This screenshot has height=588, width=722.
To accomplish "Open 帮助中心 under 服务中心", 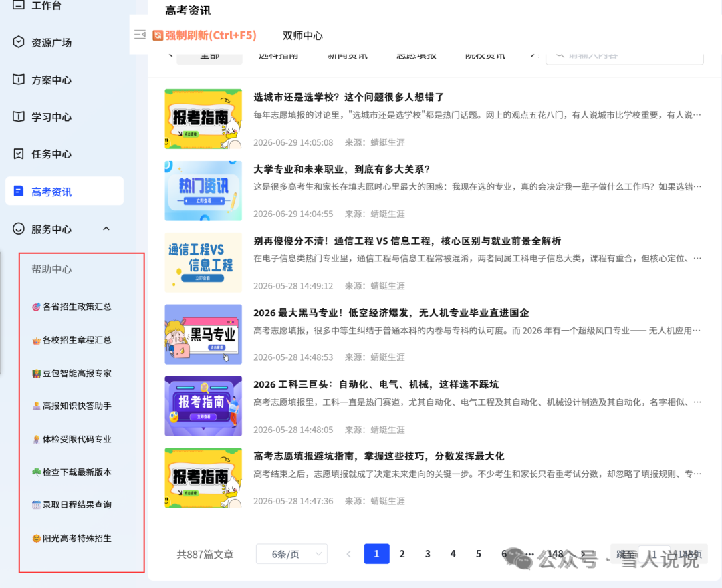I will point(51,269).
